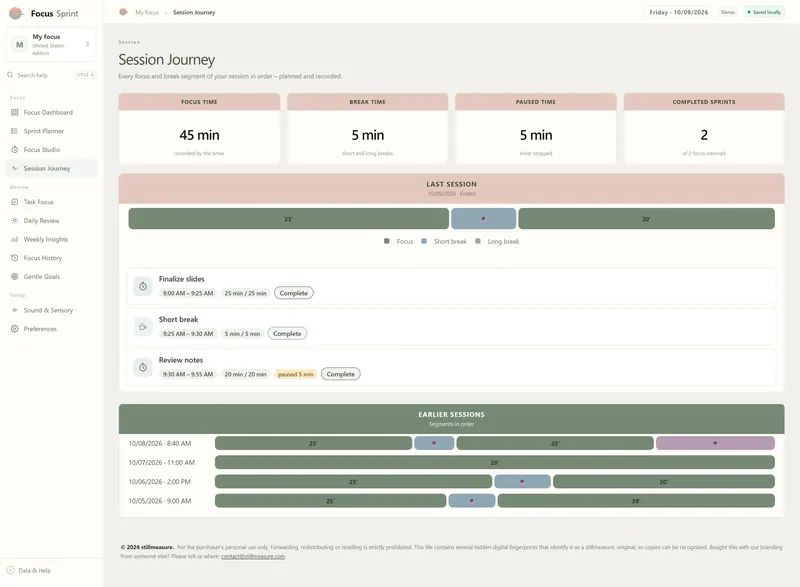Screen dimensions: 800x587
Task: Open Focus History via its clock icon
Action: point(14,258)
